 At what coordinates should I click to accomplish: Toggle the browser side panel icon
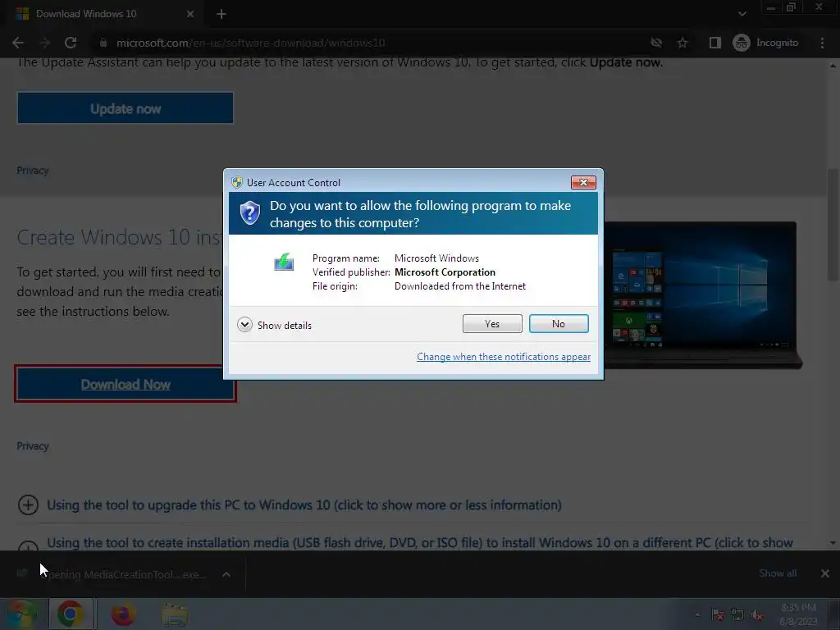(715, 43)
